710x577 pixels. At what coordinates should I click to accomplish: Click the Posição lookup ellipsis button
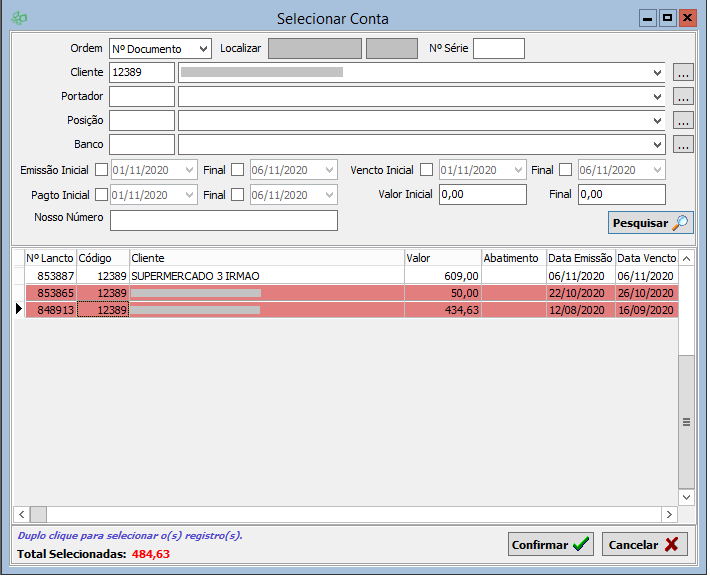683,121
